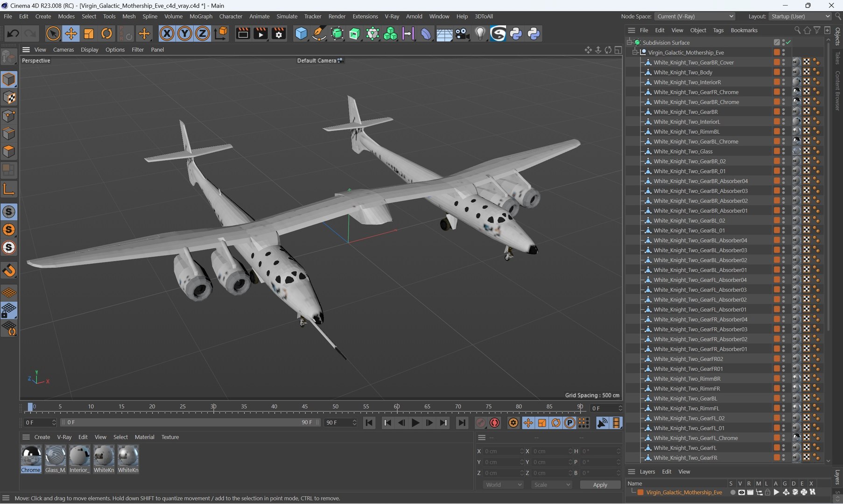This screenshot has height=504, width=843.
Task: Enable Axis mode in left palette
Action: (9, 189)
